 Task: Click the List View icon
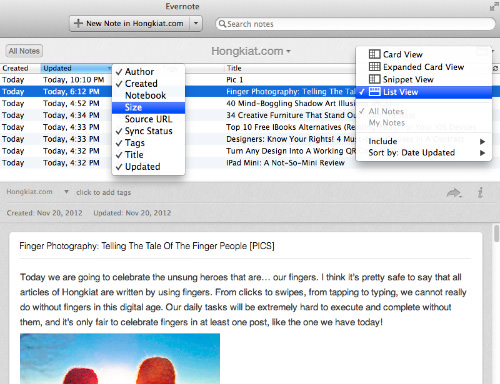point(374,92)
